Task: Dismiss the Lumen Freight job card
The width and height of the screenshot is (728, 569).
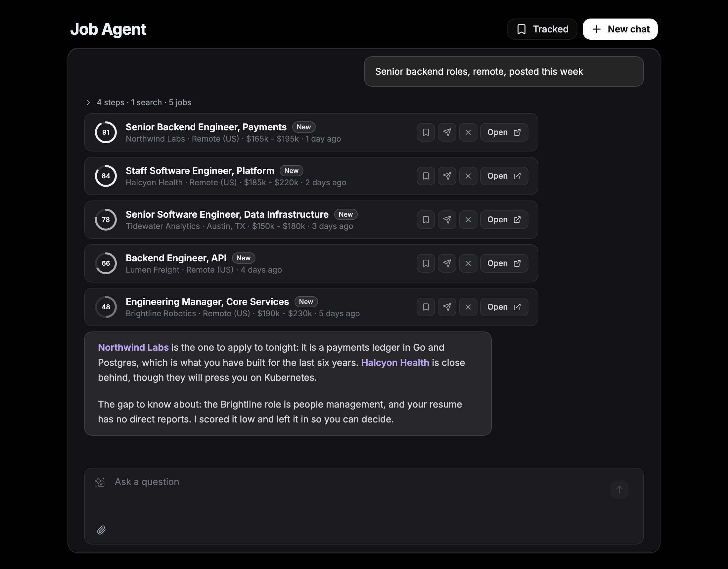Action: [468, 263]
